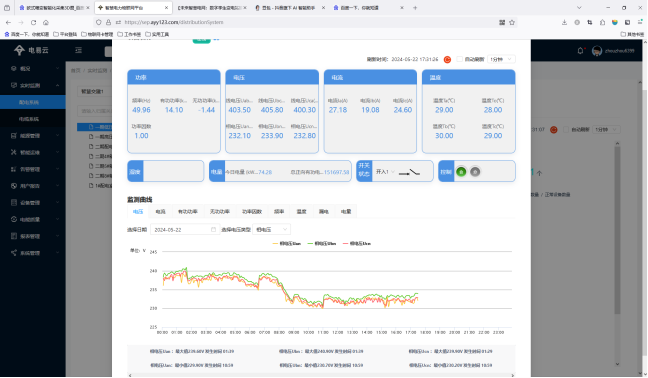Toggle the yellow Uan legend series
The height and width of the screenshot is (378, 648).
(x=287, y=244)
